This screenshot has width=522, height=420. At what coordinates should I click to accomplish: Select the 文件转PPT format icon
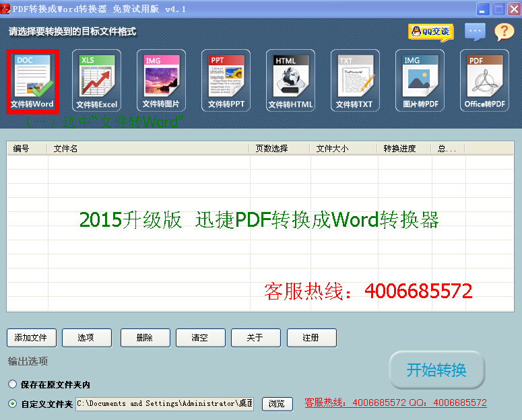226,81
